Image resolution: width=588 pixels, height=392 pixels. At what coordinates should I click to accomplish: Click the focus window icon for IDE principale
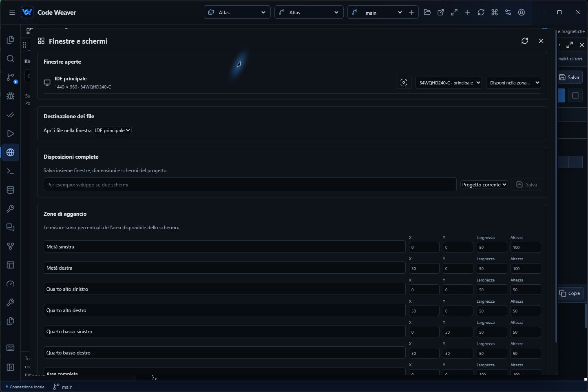point(404,82)
